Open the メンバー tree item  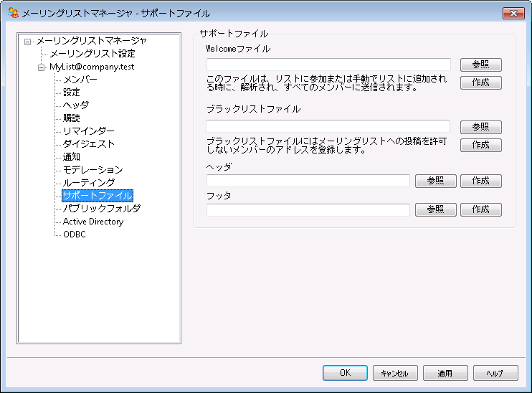pyautogui.click(x=80, y=80)
